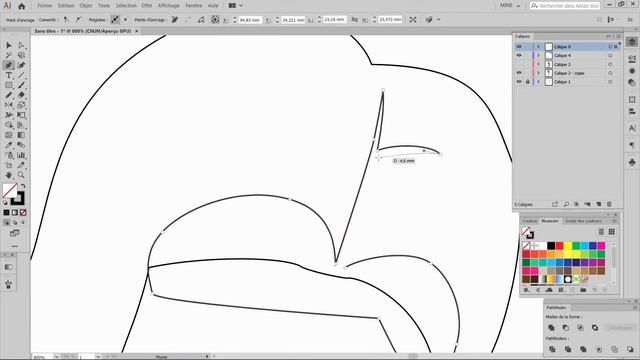Image resolution: width=640 pixels, height=360 pixels.
Task: Go to Illustrator Home screen icon
Action: tap(22, 6)
